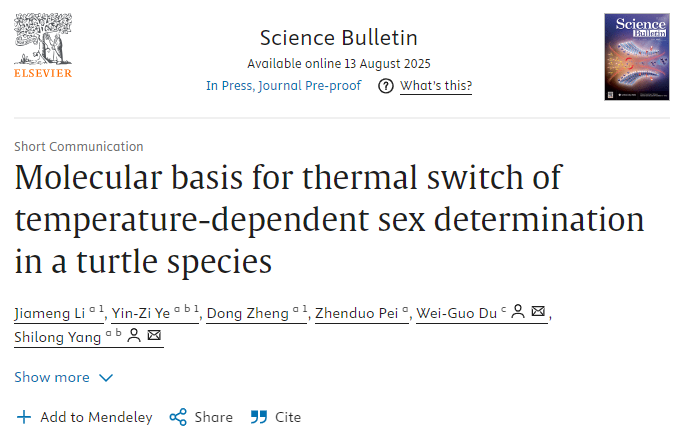The image size is (679, 432).
Task: Click Shilong Yang's email envelope icon
Action: tap(153, 336)
